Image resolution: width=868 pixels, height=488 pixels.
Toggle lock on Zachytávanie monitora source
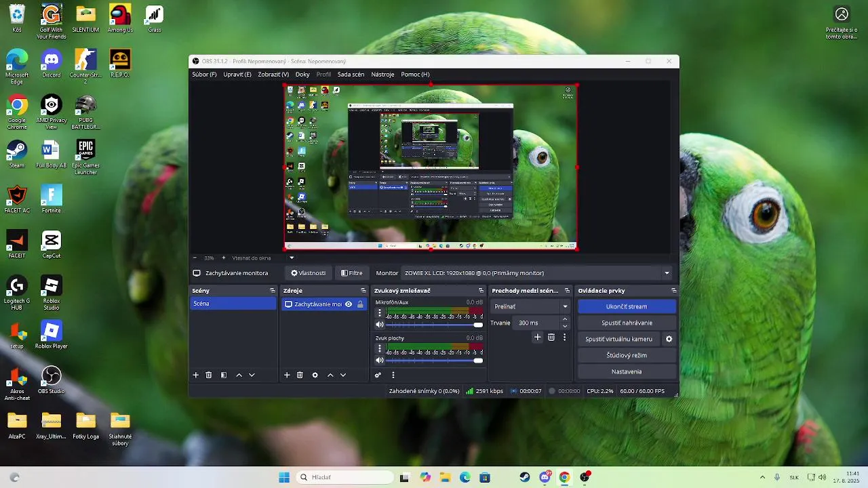[x=360, y=304]
